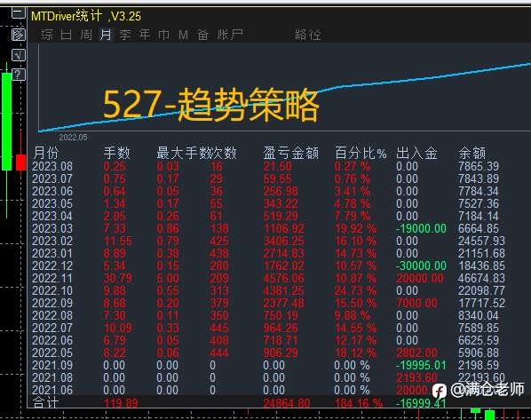The height and width of the screenshot is (420, 531).
Task: Open the 备 notes tab
Action: click(x=202, y=35)
